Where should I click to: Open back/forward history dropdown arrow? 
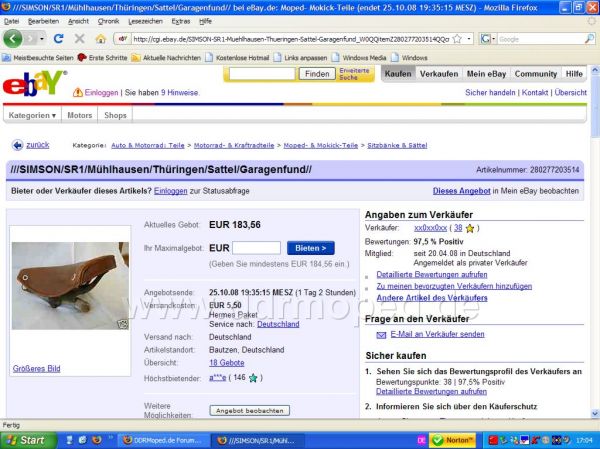(42, 39)
